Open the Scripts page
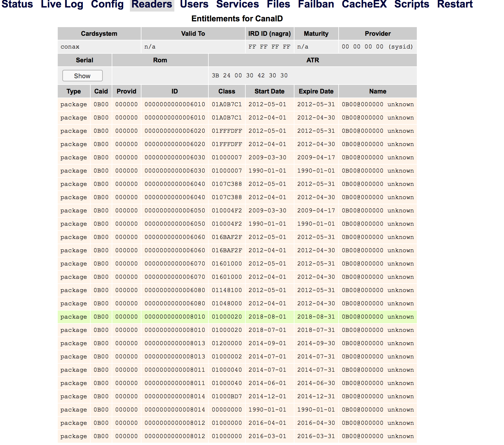The image size is (504, 445). (412, 4)
